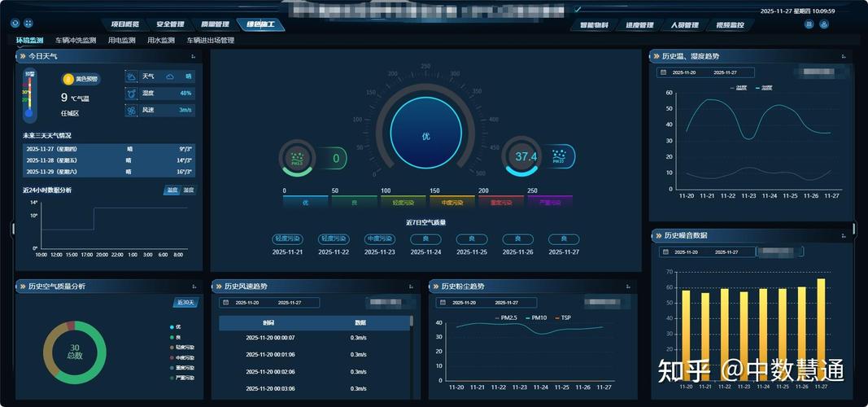Toggle second legend item in temperature-humidity chart
This screenshot has height=407, width=868.
(x=764, y=87)
